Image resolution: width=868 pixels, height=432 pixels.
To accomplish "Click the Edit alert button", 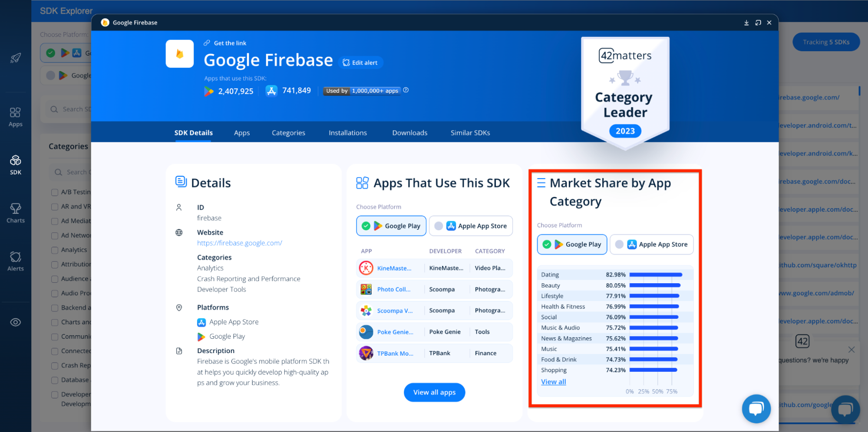I will tap(360, 62).
